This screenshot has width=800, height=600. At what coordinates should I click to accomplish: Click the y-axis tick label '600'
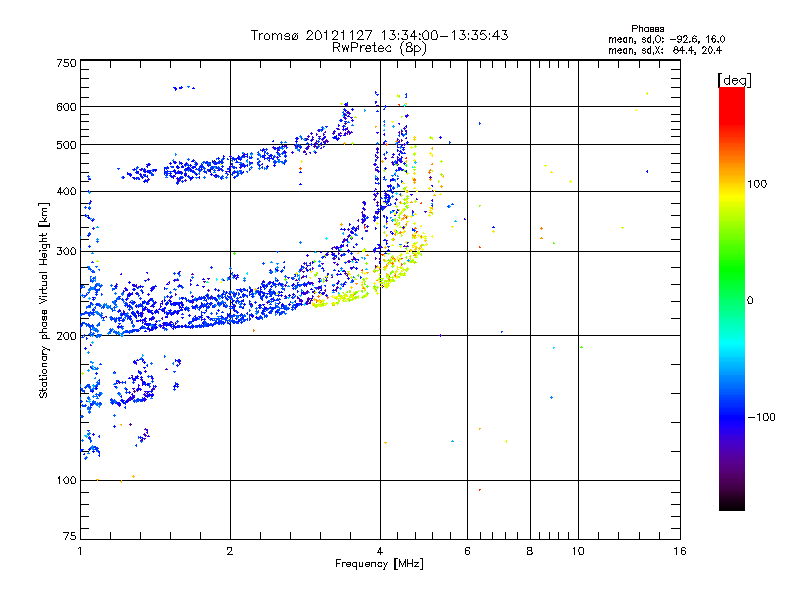click(x=66, y=107)
